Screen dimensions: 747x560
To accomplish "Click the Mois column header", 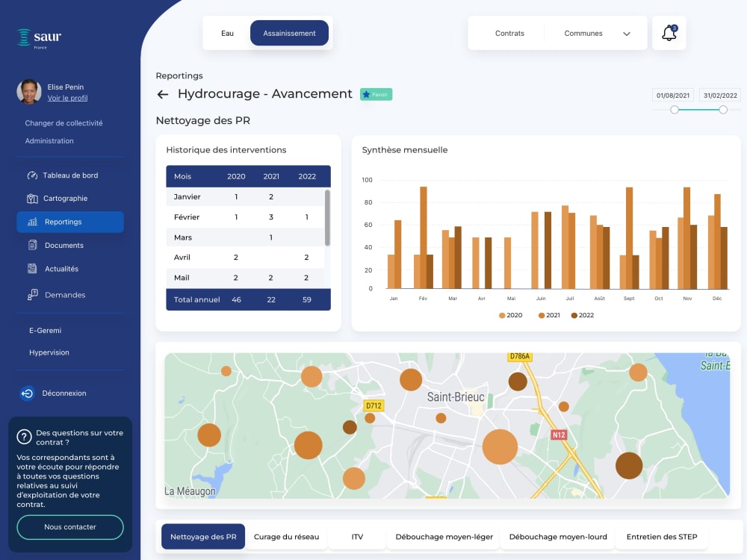I will pos(182,176).
